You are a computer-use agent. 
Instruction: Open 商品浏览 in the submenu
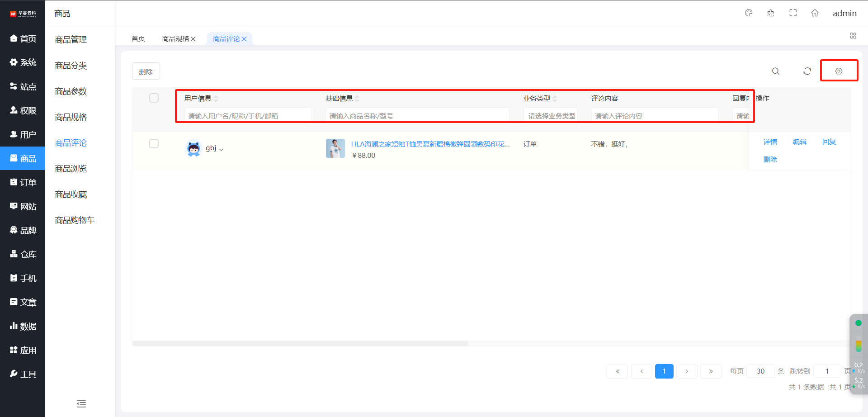(x=71, y=169)
